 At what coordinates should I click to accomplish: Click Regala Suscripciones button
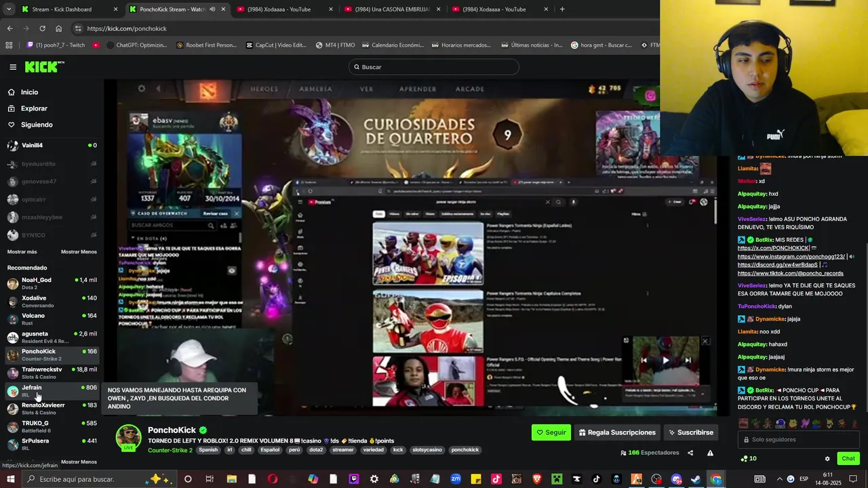(617, 432)
